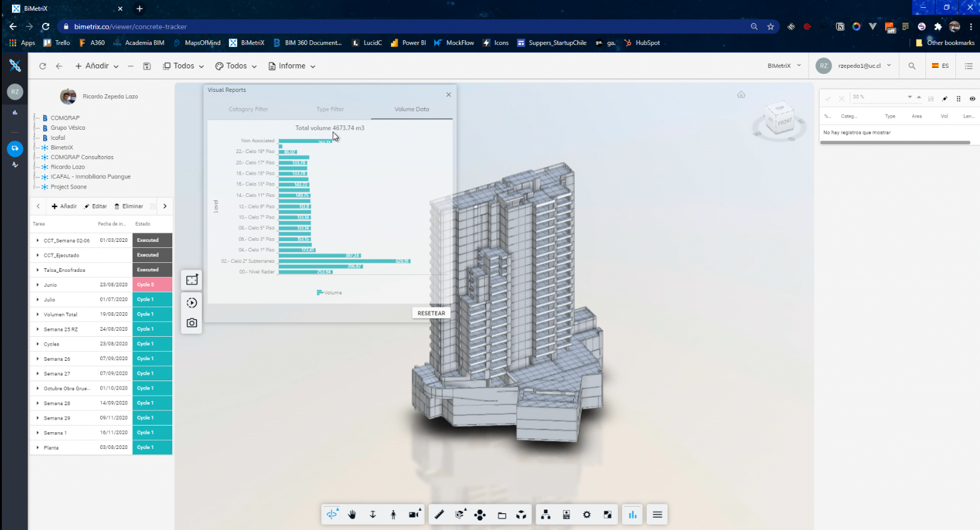Viewport: 980px width, 530px height.
Task: Open the Todos selection dropdown
Action: 184,66
